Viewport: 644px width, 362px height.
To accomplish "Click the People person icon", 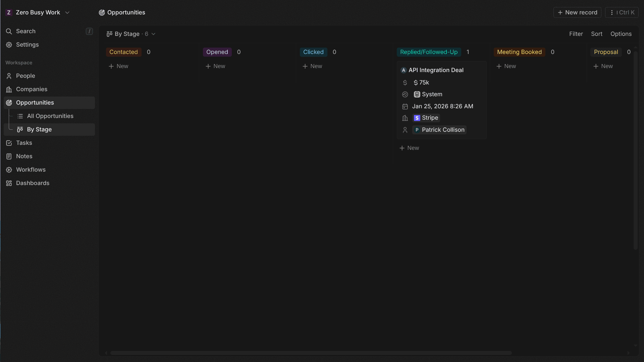I will [9, 76].
